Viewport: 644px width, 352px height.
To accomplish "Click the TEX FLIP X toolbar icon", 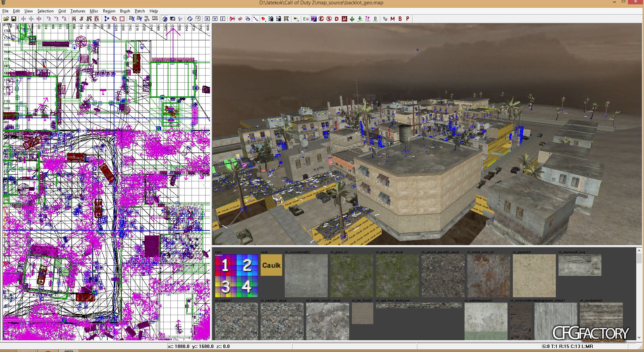I will tap(132, 19).
